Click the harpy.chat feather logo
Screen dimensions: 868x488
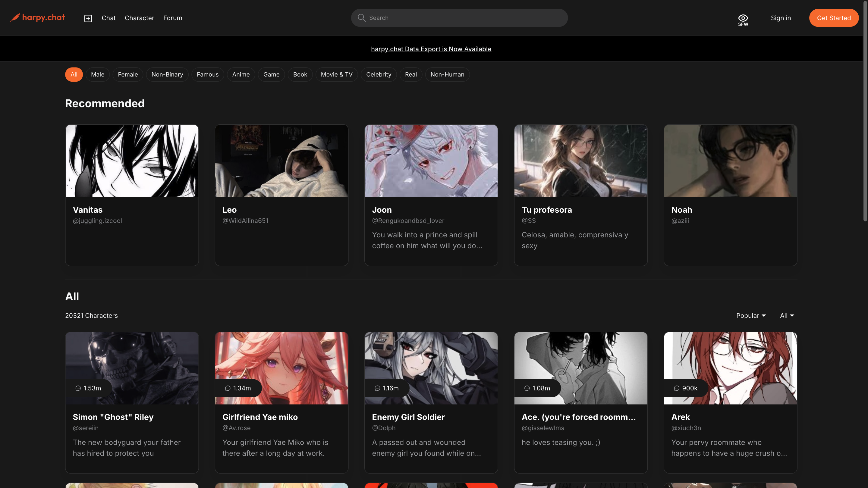(15, 17)
